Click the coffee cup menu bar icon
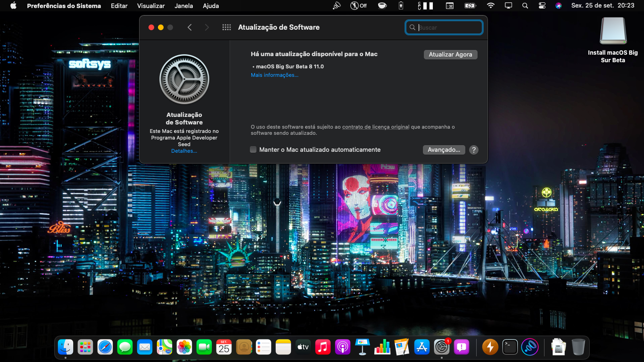This screenshot has width=644, height=362. 382,6
